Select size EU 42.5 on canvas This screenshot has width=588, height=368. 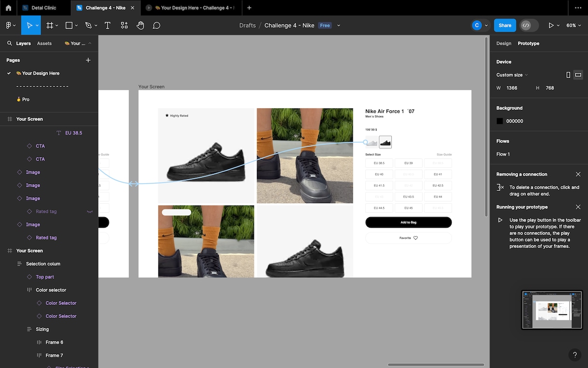coord(438,185)
